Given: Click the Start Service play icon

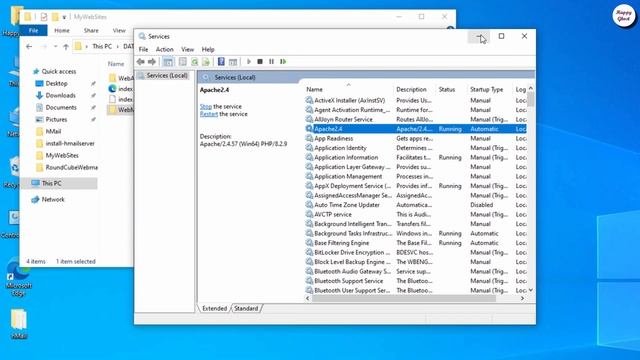Looking at the screenshot, I should 249,62.
